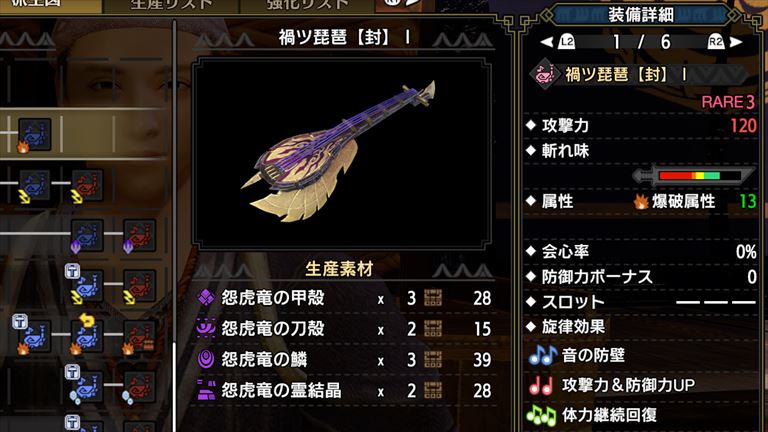Click the 怨虎竜の甲殻 material row
This screenshot has width=768, height=432.
click(344, 298)
